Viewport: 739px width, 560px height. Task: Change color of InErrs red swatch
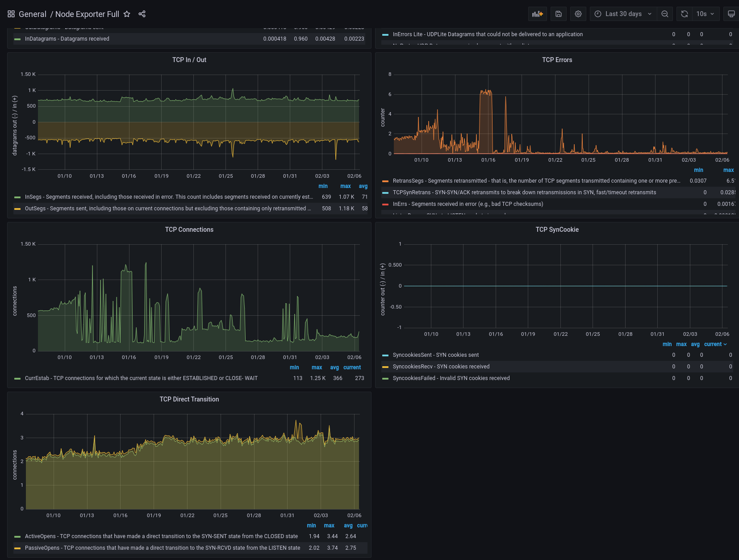(385, 204)
